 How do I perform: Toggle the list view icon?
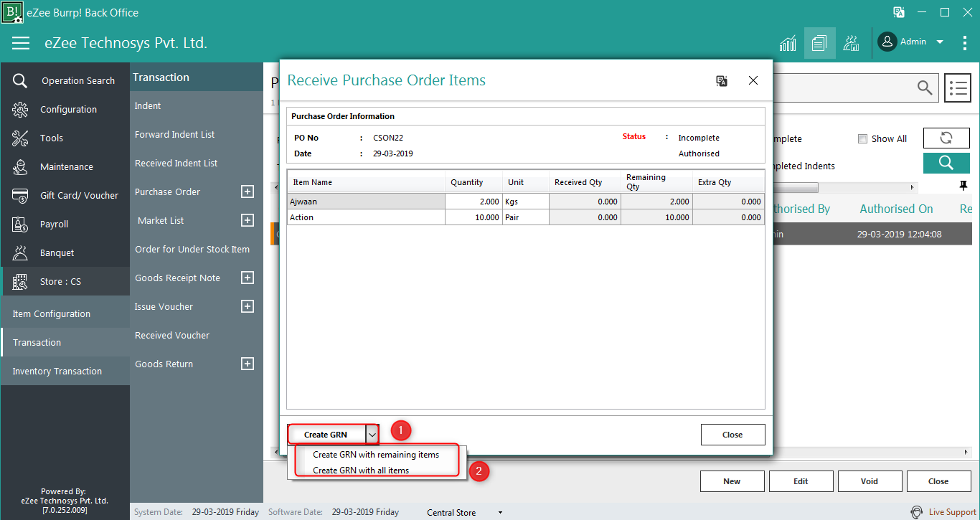tap(958, 88)
